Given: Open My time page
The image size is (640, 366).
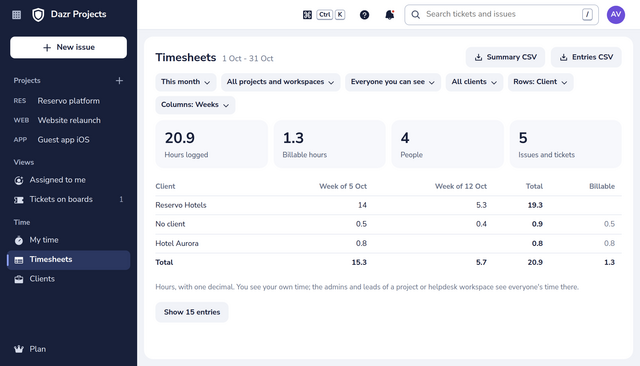Looking at the screenshot, I should [x=69, y=240].
